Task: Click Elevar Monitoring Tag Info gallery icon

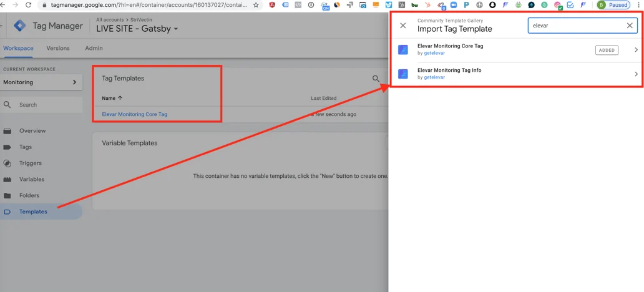Action: tap(403, 74)
